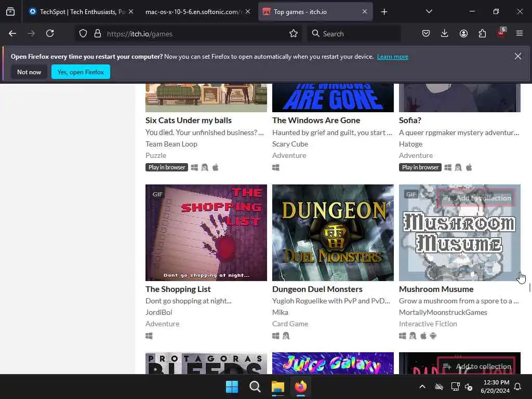This screenshot has height=399, width=532.
Task: Close the softonic tab
Action: click(248, 12)
